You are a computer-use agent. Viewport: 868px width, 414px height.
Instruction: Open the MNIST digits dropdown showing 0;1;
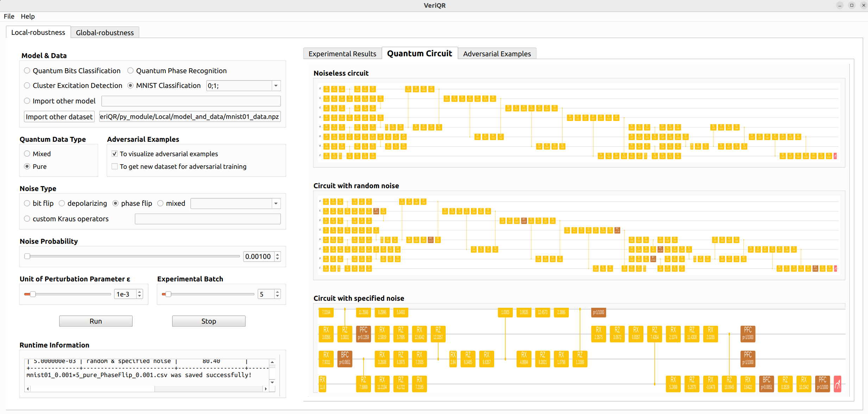(x=276, y=86)
